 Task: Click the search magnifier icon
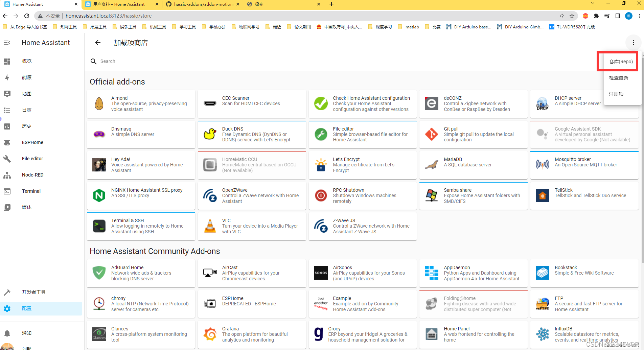point(94,61)
